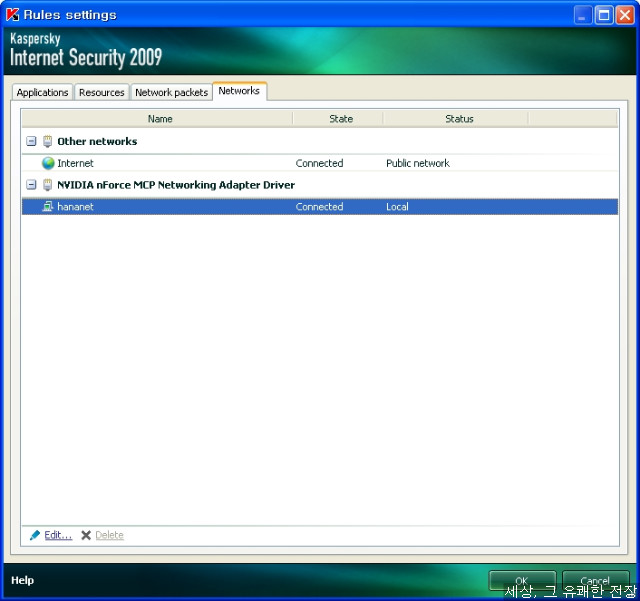Minimize the Rules settings window

coord(582,16)
